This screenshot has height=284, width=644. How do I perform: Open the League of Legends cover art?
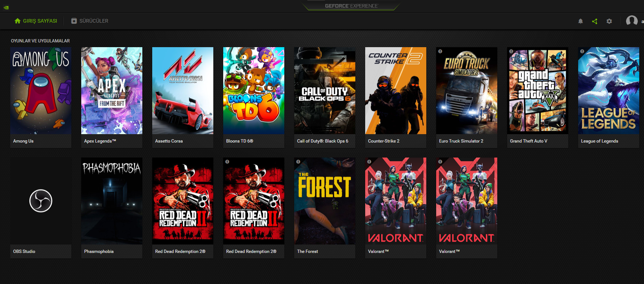[x=609, y=91]
